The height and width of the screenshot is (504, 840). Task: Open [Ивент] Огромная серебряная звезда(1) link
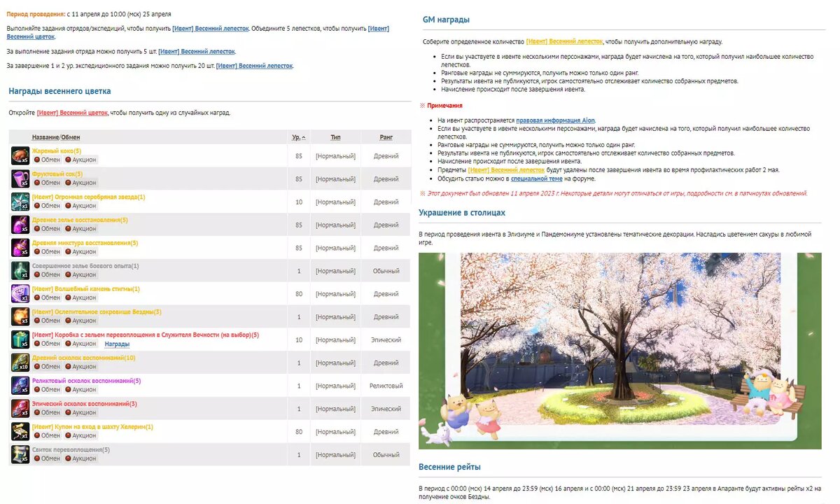pyautogui.click(x=89, y=197)
